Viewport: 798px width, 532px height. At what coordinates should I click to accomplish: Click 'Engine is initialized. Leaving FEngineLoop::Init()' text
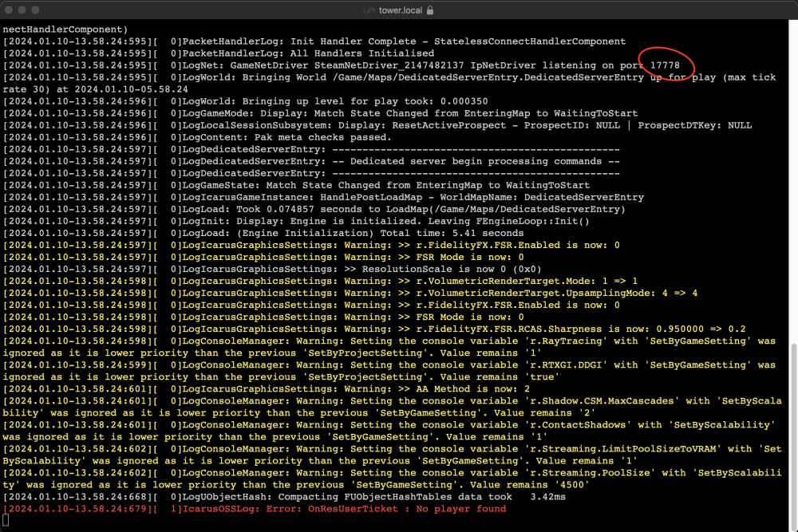coord(440,221)
